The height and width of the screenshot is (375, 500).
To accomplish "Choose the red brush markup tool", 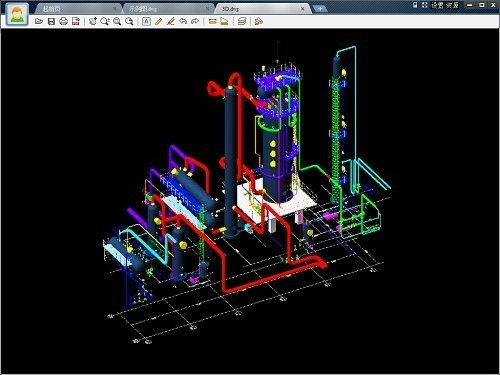I will pos(171,22).
